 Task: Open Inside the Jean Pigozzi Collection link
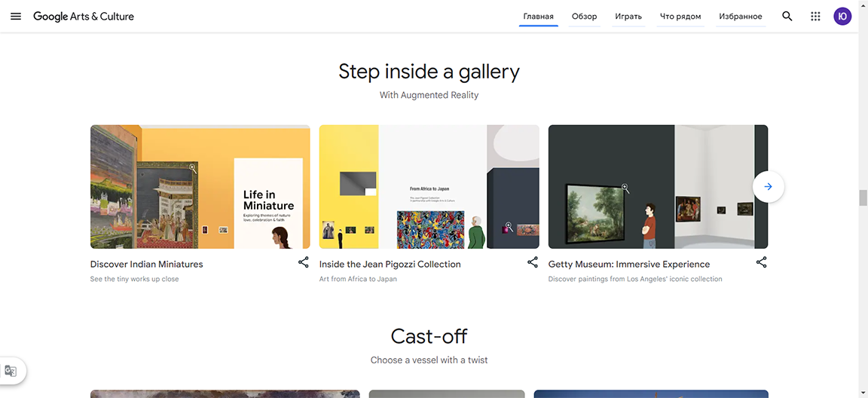[390, 264]
